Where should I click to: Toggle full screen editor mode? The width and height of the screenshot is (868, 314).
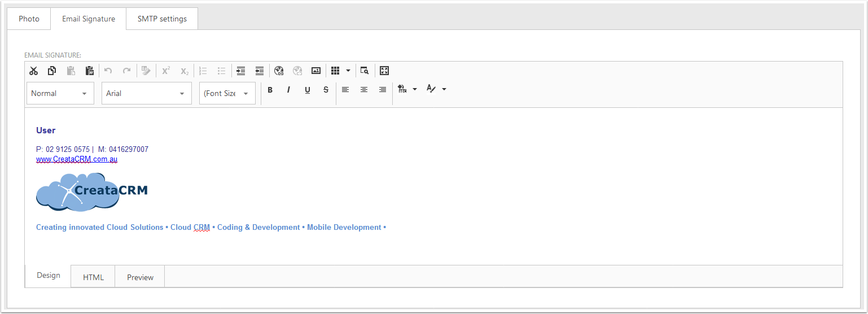point(384,71)
